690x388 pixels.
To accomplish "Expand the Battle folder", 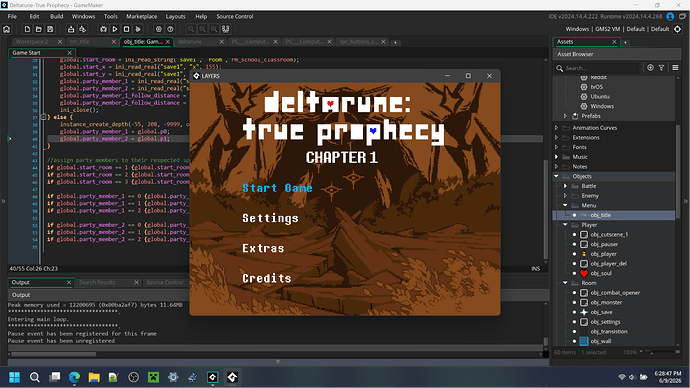I will (565, 186).
